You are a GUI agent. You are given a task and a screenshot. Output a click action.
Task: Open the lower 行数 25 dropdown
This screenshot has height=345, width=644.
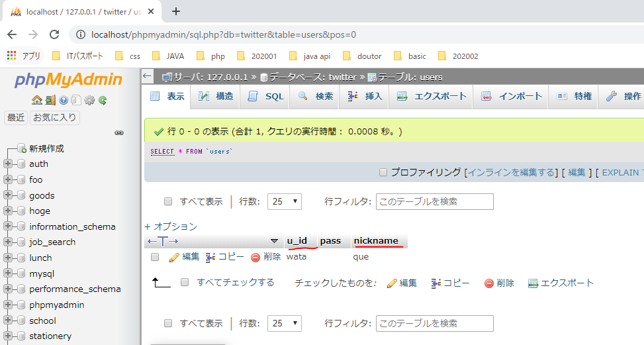click(284, 323)
